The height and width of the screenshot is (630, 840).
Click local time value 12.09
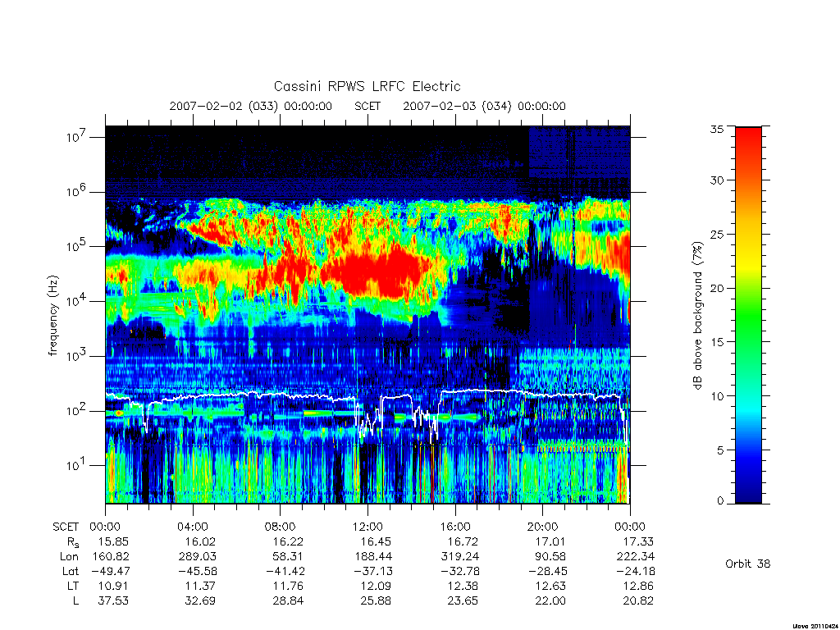click(376, 586)
